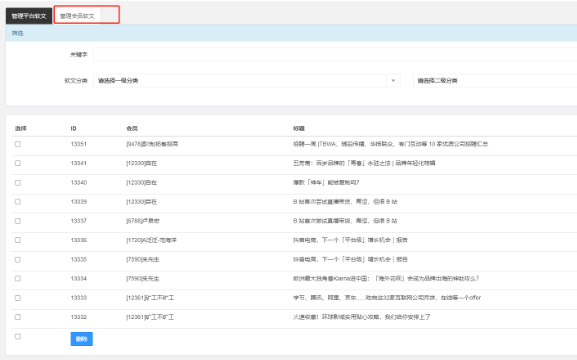This screenshot has width=577, height=360.
Task: Select the checkbox for row ID 13333
Action: (18, 298)
